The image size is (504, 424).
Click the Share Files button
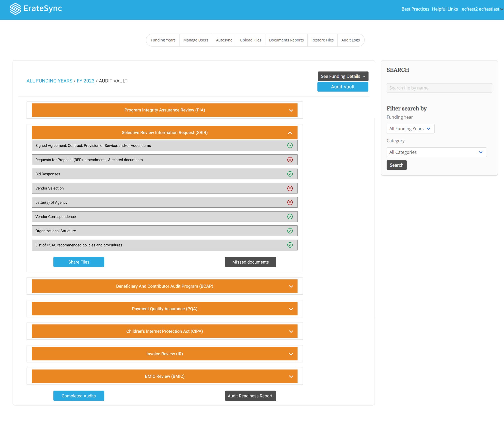(79, 262)
